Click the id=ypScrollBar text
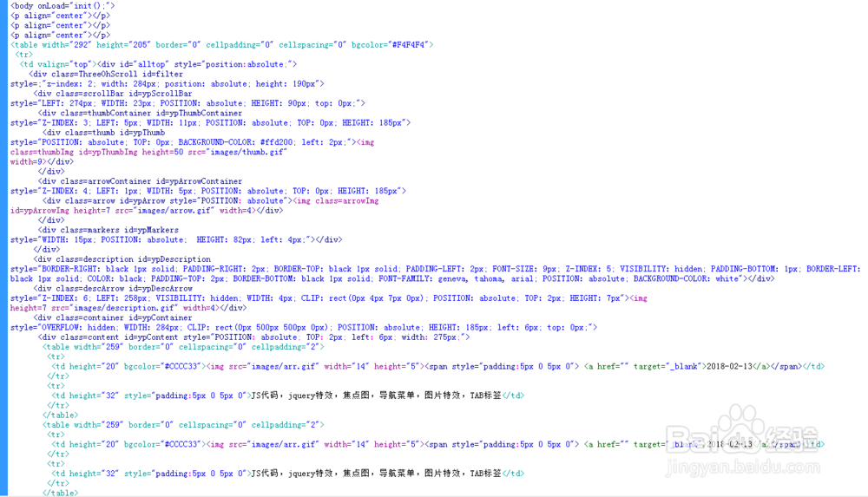The width and height of the screenshot is (868, 497). [160, 94]
